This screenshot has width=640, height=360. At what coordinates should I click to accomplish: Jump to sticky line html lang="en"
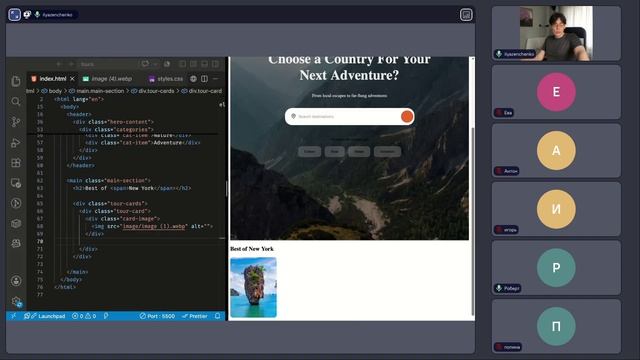tap(79, 99)
